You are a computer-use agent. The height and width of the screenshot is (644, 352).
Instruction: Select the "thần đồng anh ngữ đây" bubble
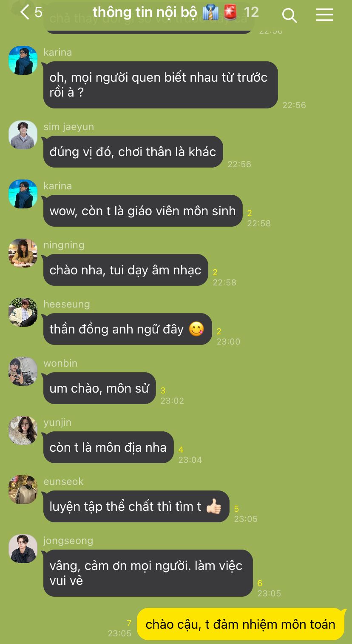click(x=128, y=329)
